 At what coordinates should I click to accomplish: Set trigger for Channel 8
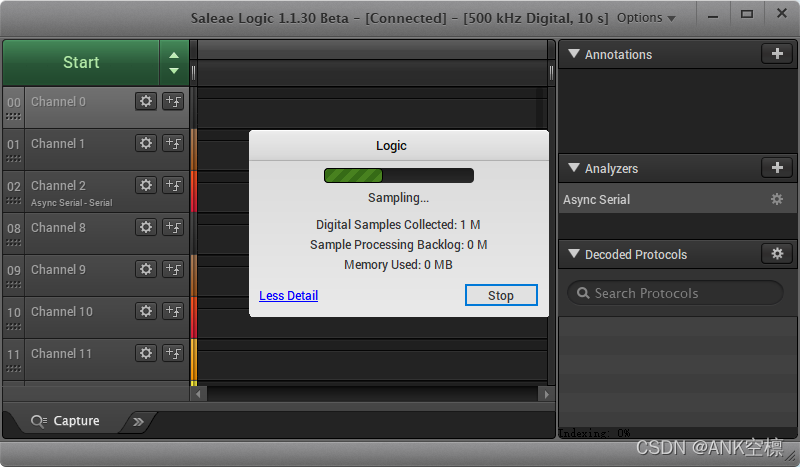(x=173, y=227)
